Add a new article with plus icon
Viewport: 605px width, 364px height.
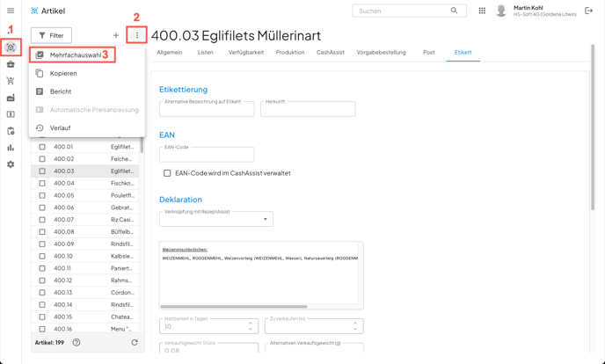(x=116, y=35)
